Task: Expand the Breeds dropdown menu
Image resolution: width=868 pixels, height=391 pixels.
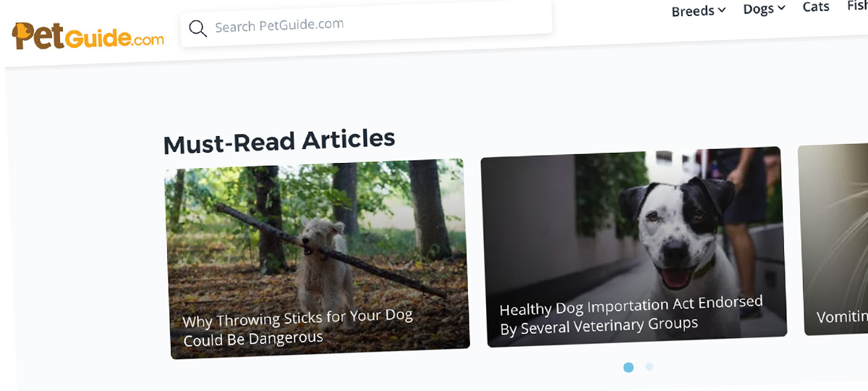Action: pos(698,11)
